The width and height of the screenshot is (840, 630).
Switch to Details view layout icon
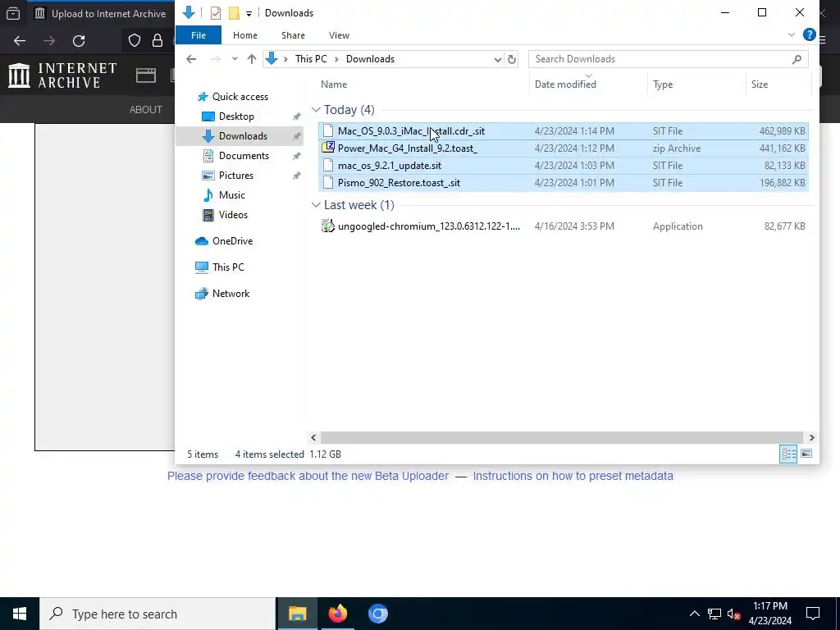click(788, 454)
